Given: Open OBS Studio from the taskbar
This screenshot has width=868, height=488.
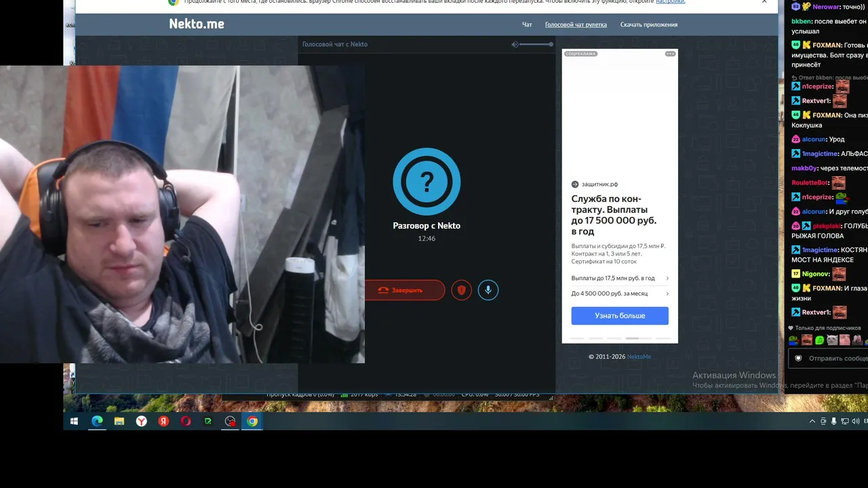Looking at the screenshot, I should tap(231, 421).
